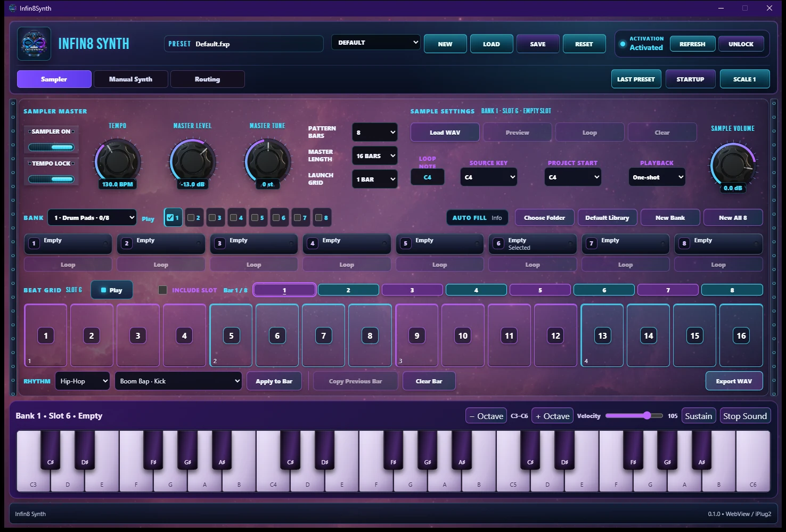Click the Preset name field Default.fxp
Viewport: 786px width, 532px height.
(x=244, y=44)
